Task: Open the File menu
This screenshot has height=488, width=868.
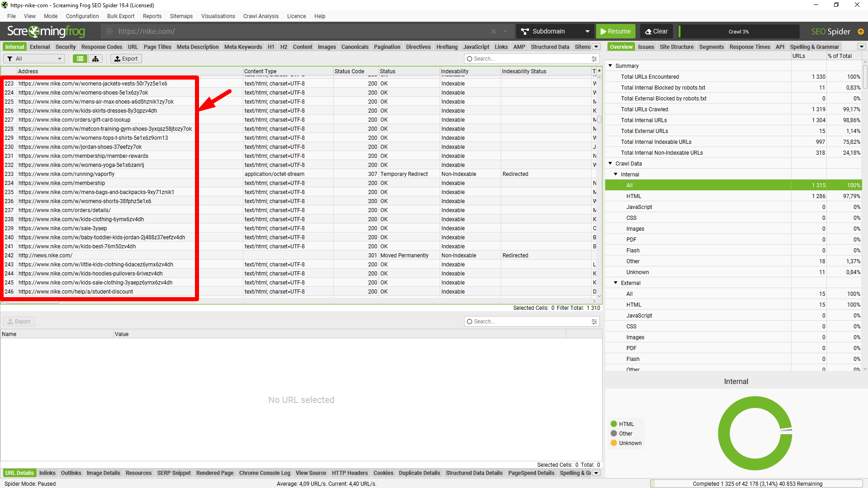Action: [11, 16]
